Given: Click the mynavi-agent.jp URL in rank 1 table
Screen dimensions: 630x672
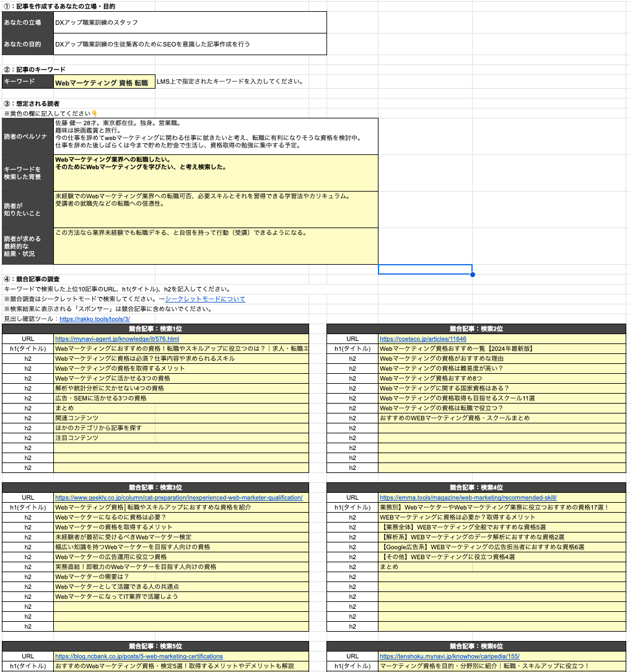Looking at the screenshot, I should pyautogui.click(x=116, y=339).
